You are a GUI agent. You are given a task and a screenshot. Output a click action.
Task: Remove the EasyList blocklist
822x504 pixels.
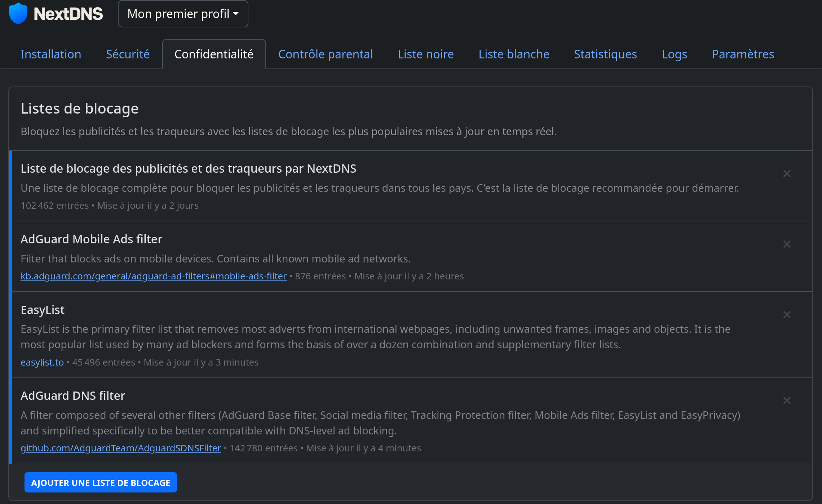tap(787, 315)
